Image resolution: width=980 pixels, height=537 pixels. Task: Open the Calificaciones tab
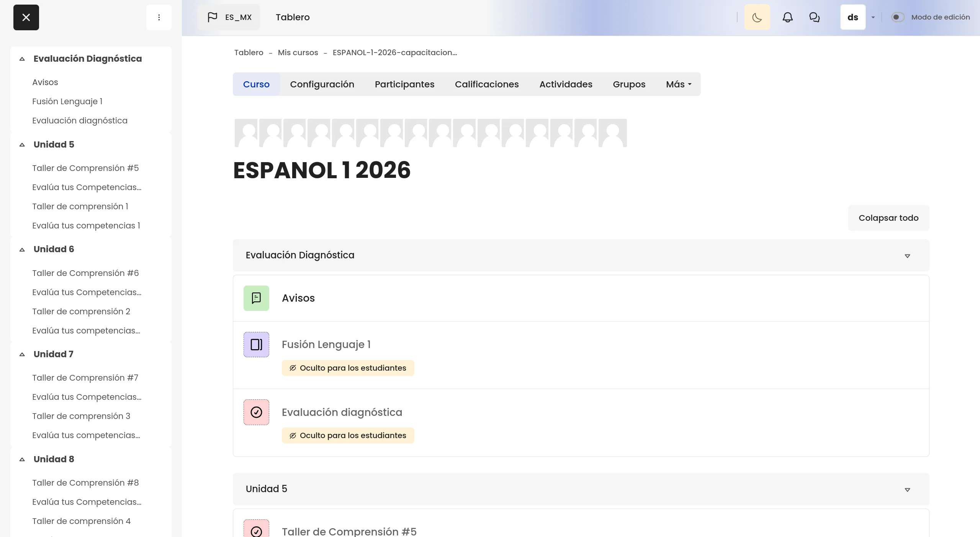[487, 84]
